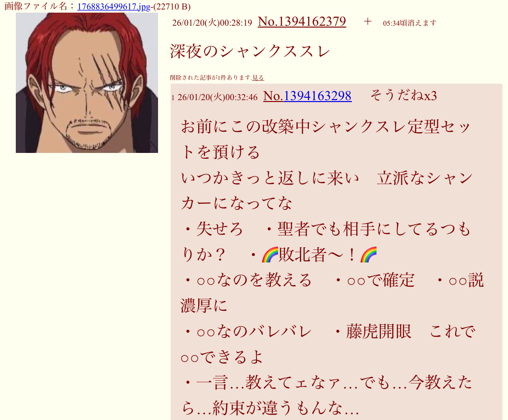This screenshot has height=420, width=508.
Task: Click the reply index number 1
Action: click(173, 98)
